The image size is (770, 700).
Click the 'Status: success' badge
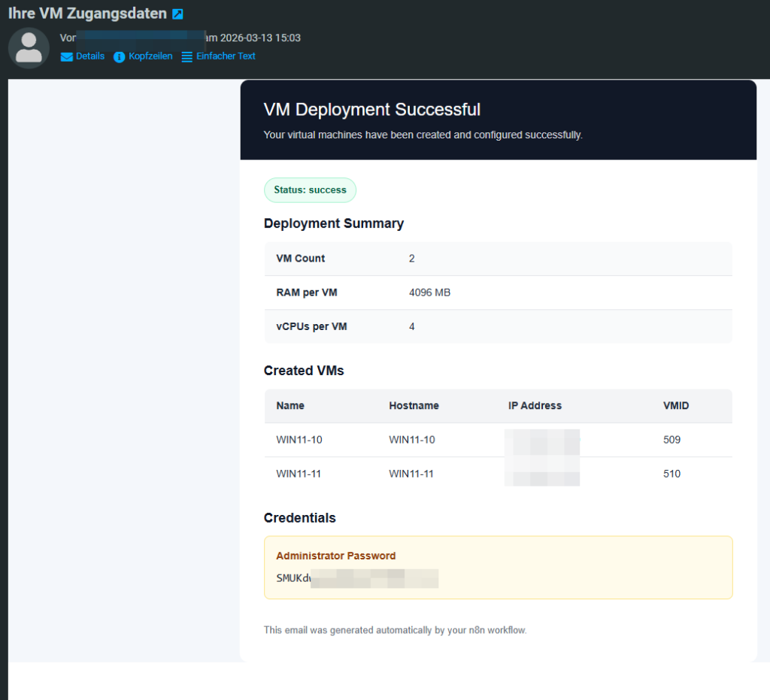click(310, 190)
